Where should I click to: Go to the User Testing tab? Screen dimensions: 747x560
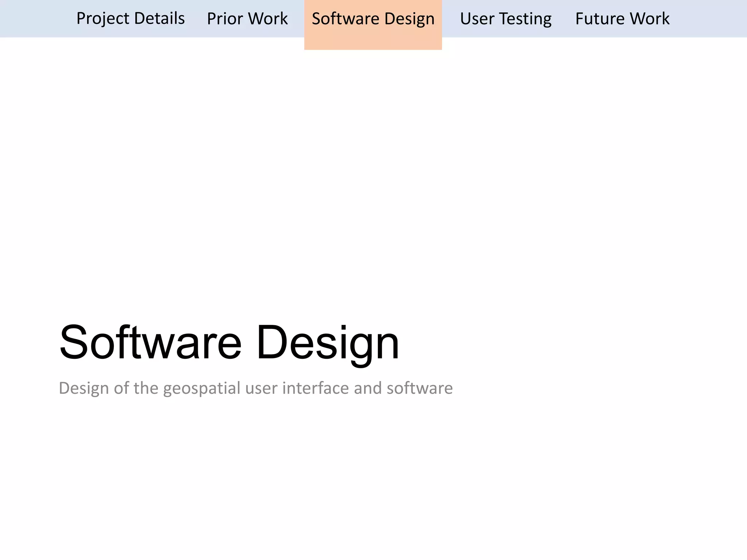click(506, 19)
